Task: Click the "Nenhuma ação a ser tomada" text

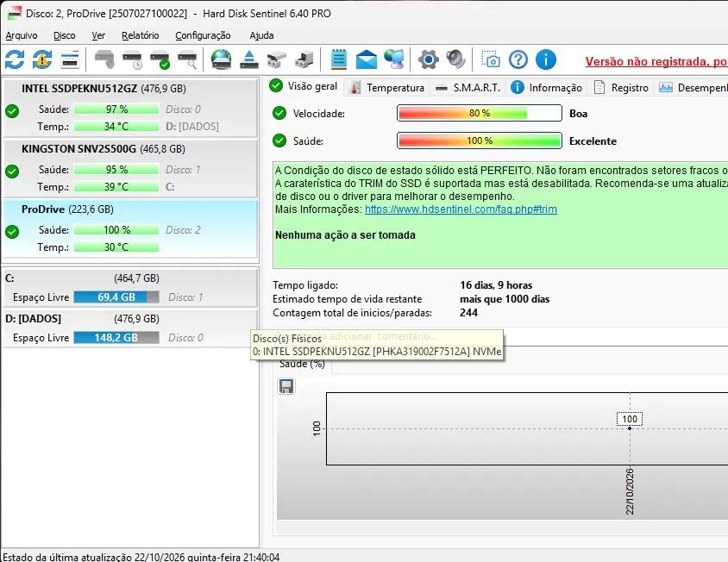Action: pyautogui.click(x=345, y=234)
